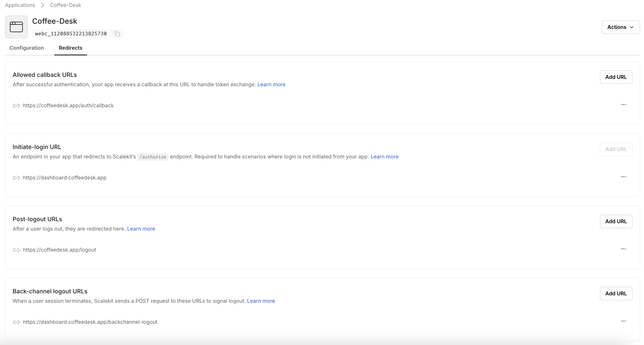Open Learn more about back-channel logout
The width and height of the screenshot is (644, 345).
pos(260,301)
